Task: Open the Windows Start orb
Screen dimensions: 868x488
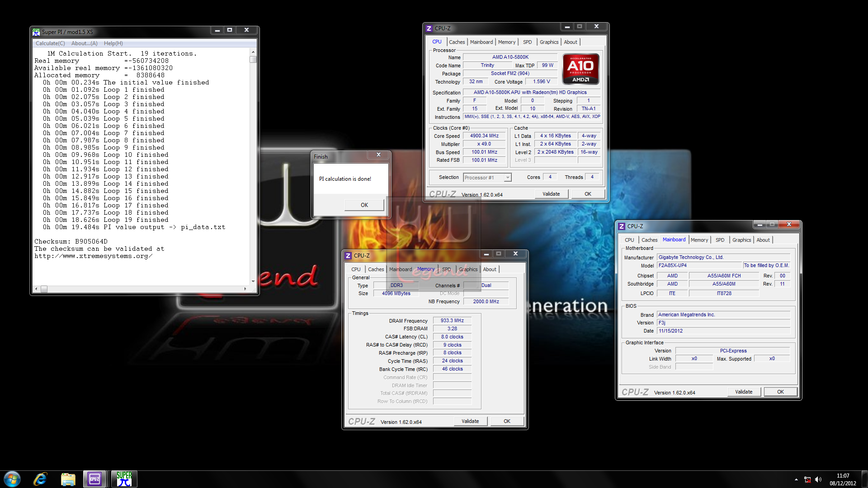Action: pyautogui.click(x=12, y=479)
